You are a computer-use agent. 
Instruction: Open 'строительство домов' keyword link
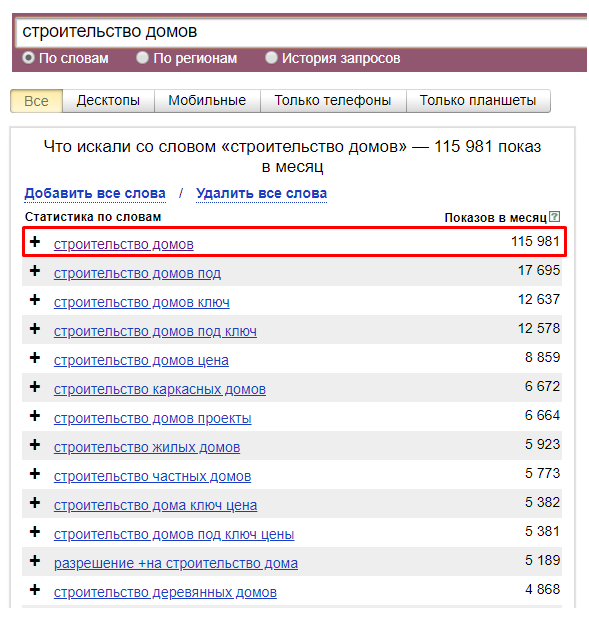coord(124,244)
